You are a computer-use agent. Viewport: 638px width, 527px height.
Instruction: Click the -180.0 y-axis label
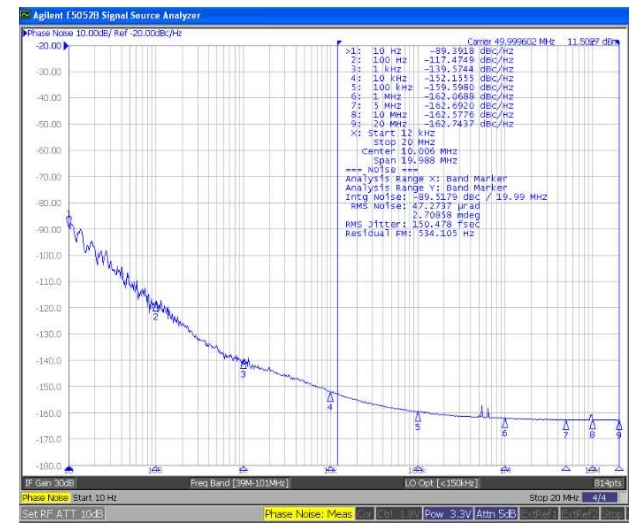click(49, 466)
